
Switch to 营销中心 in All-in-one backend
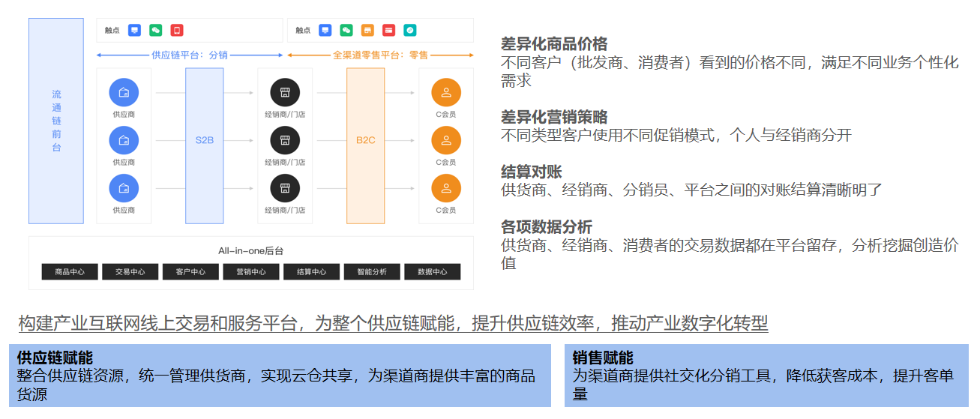tap(251, 272)
